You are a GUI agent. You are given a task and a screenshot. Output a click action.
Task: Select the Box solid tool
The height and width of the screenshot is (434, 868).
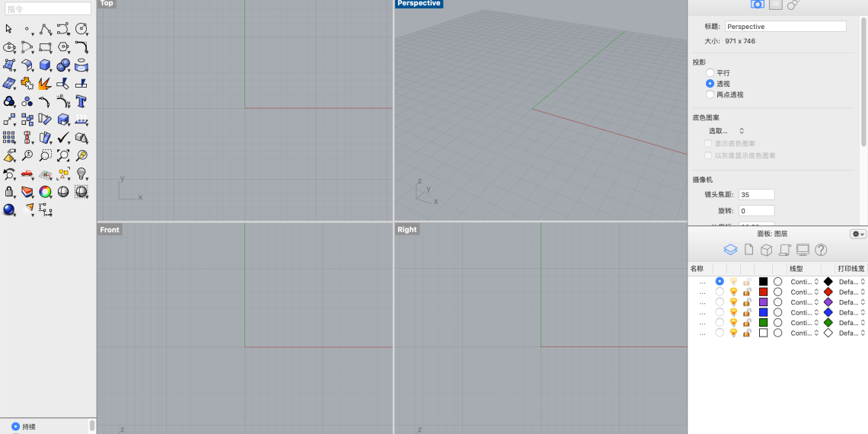point(45,65)
